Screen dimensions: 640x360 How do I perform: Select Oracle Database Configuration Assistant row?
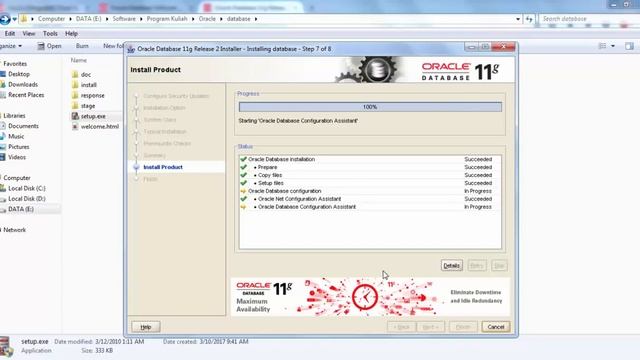[370, 207]
